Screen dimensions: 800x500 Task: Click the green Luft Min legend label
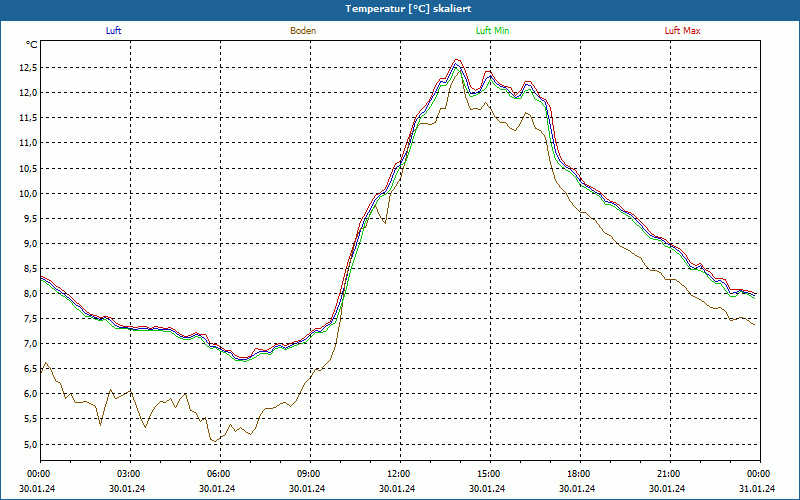coord(492,31)
